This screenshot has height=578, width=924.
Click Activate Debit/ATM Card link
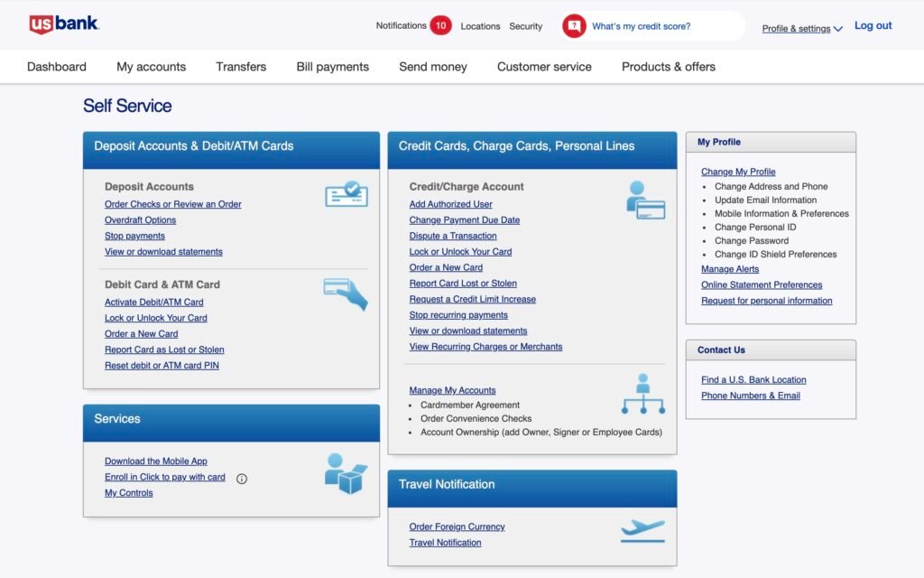point(153,302)
